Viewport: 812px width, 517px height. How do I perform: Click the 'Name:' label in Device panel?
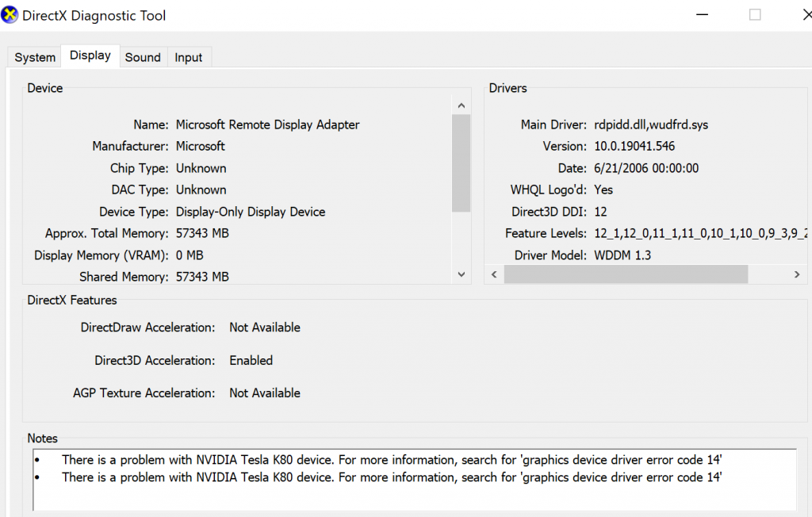pos(151,124)
